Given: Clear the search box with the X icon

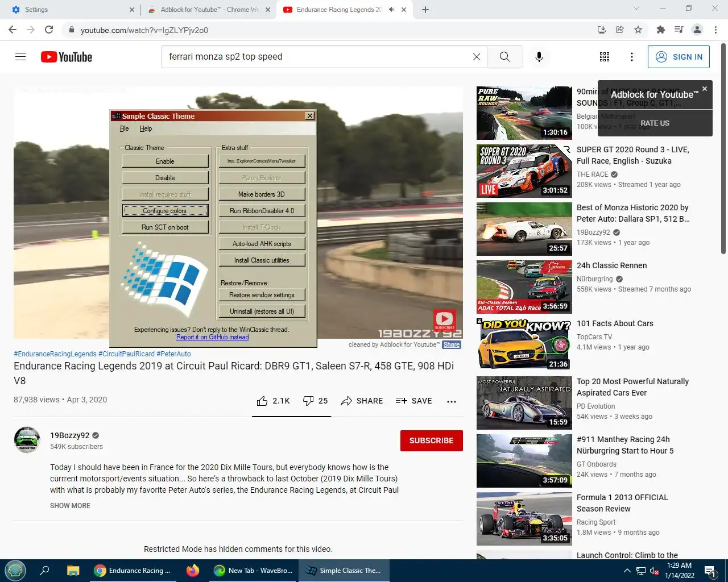Looking at the screenshot, I should click(x=477, y=57).
